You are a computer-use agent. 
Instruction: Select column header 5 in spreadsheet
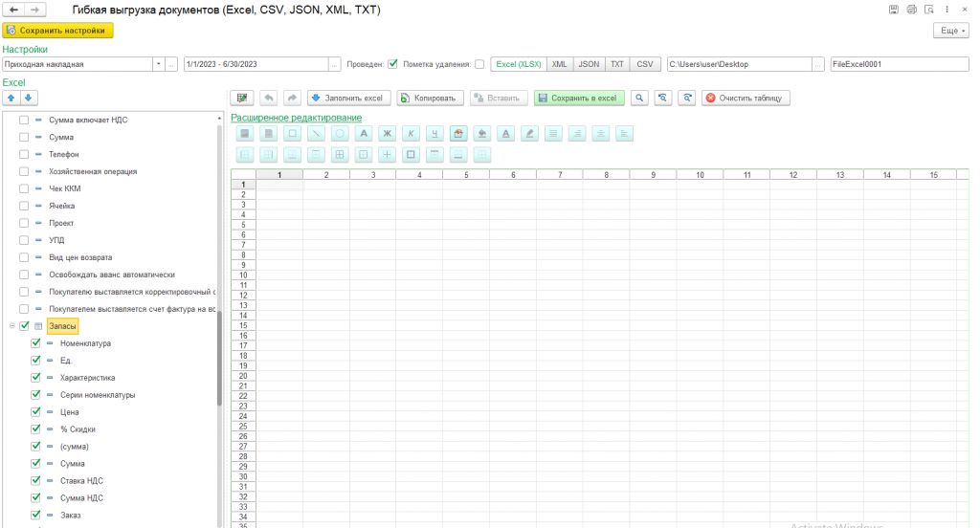[x=466, y=175]
